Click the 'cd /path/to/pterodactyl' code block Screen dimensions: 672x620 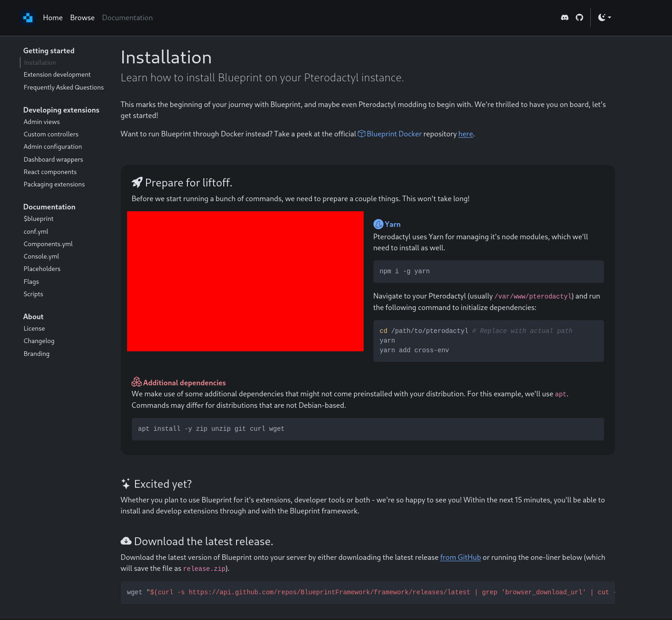[488, 341]
